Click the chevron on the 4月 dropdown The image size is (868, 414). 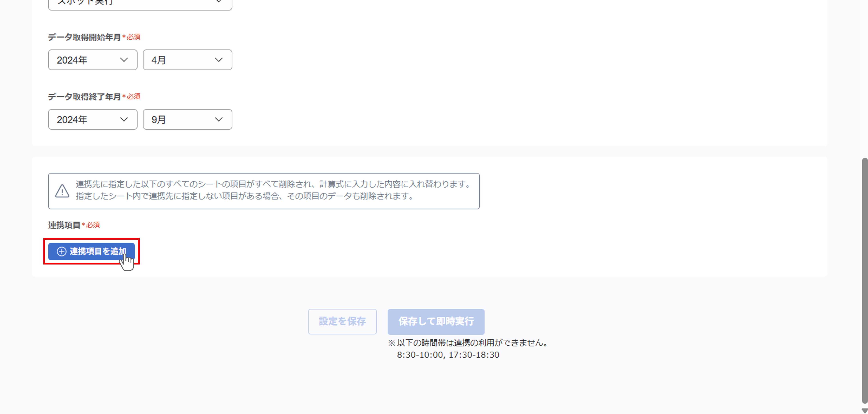pos(218,60)
